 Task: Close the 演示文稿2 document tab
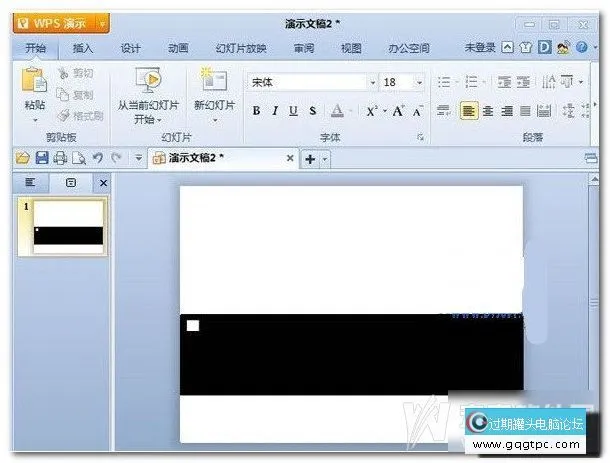click(x=290, y=158)
